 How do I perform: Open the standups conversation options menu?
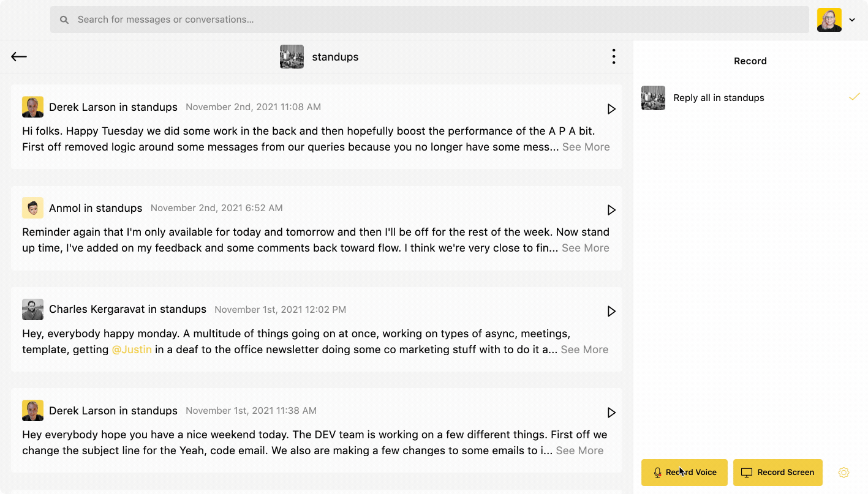coord(613,56)
